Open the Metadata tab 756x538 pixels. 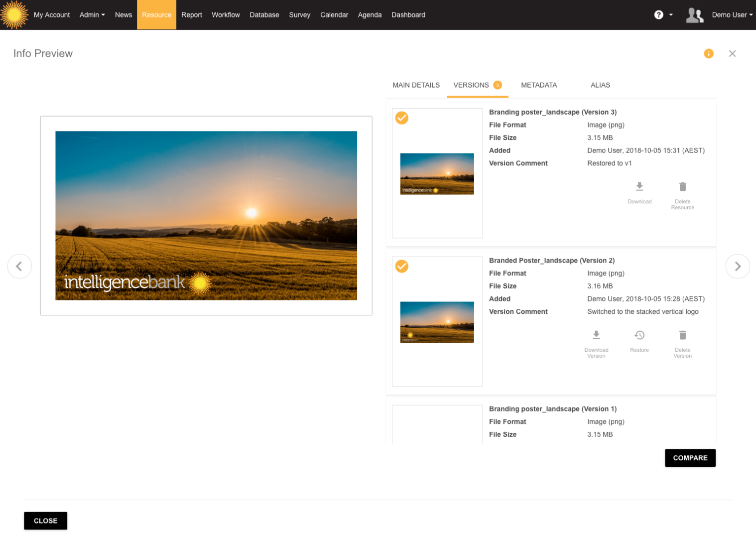(539, 85)
